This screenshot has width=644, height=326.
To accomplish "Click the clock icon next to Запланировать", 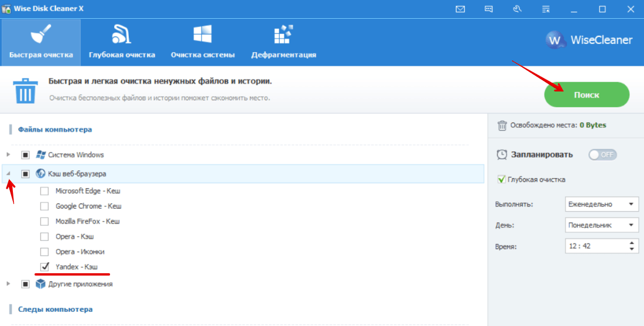I will [x=502, y=155].
